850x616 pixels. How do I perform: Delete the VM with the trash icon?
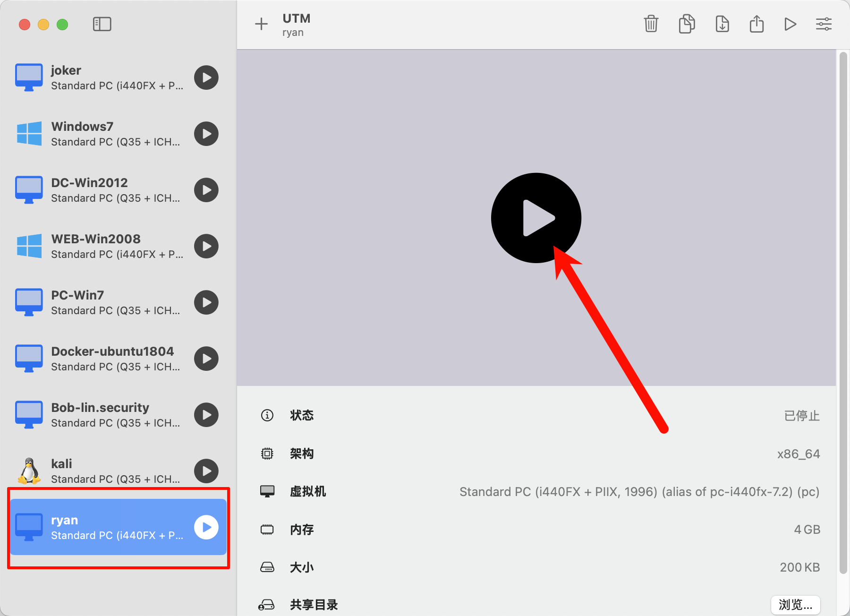coord(651,24)
